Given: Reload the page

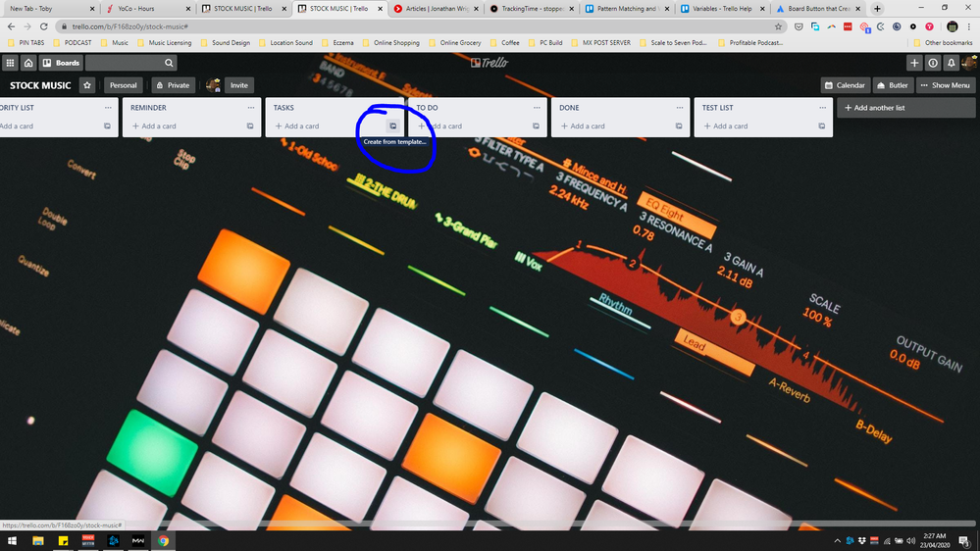Looking at the screenshot, I should [x=44, y=26].
